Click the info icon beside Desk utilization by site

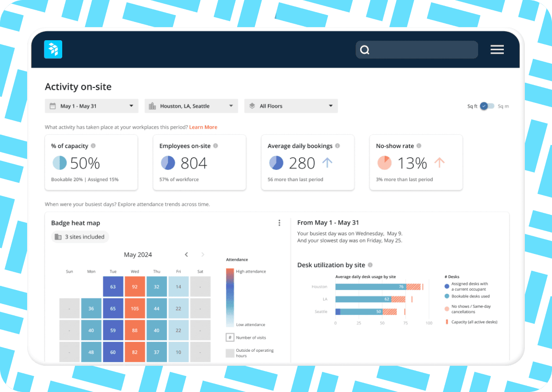point(370,265)
